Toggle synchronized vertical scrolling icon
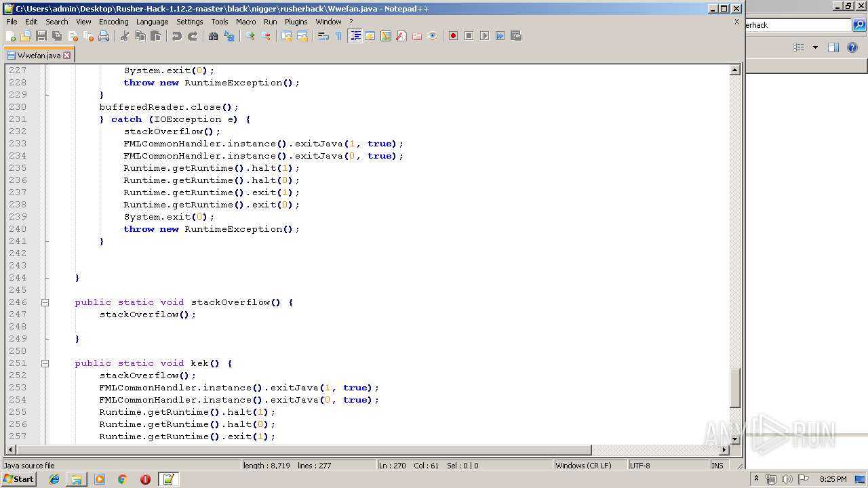Viewport: 868px width, 488px height. (x=287, y=36)
